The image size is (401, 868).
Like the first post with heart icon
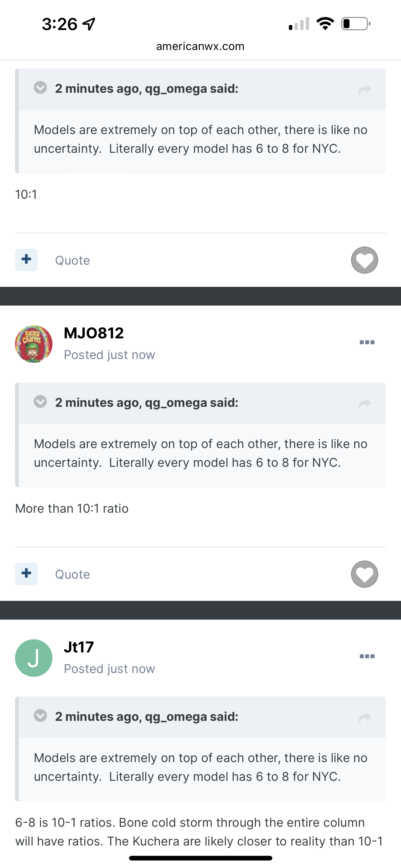click(x=365, y=260)
